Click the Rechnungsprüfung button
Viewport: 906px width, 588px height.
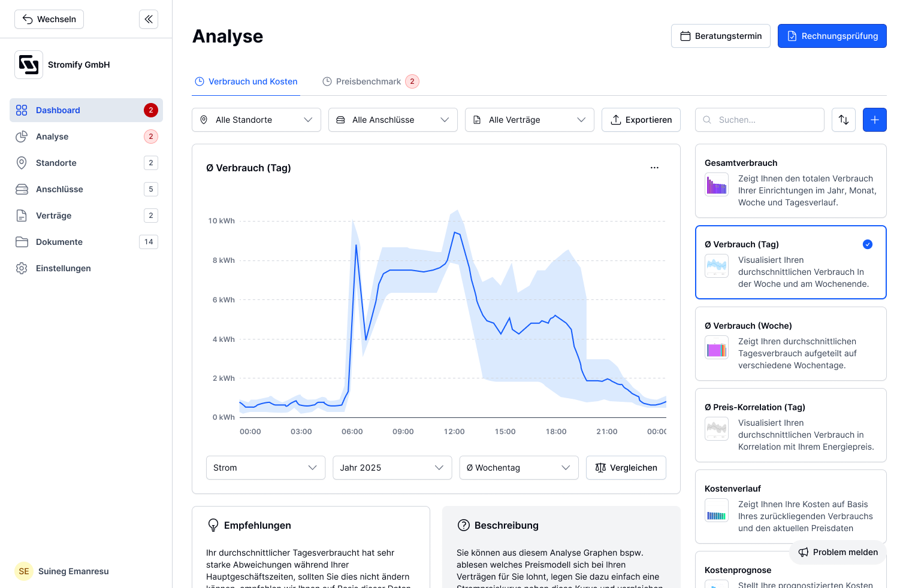[832, 36]
